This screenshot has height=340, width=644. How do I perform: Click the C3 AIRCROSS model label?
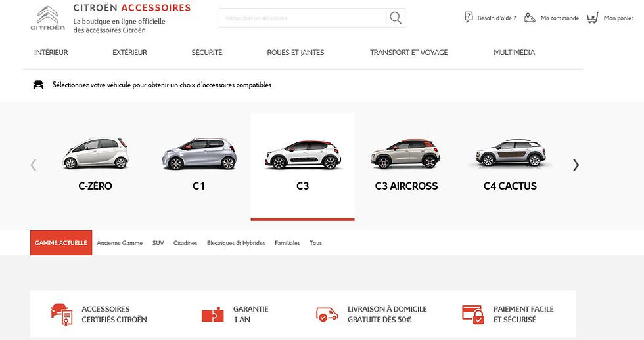click(406, 186)
